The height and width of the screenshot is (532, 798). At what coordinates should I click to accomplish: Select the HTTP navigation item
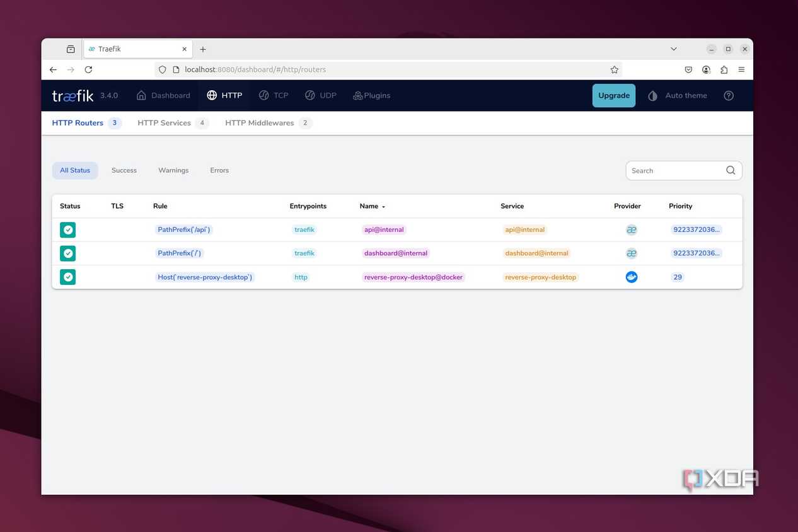click(x=224, y=96)
